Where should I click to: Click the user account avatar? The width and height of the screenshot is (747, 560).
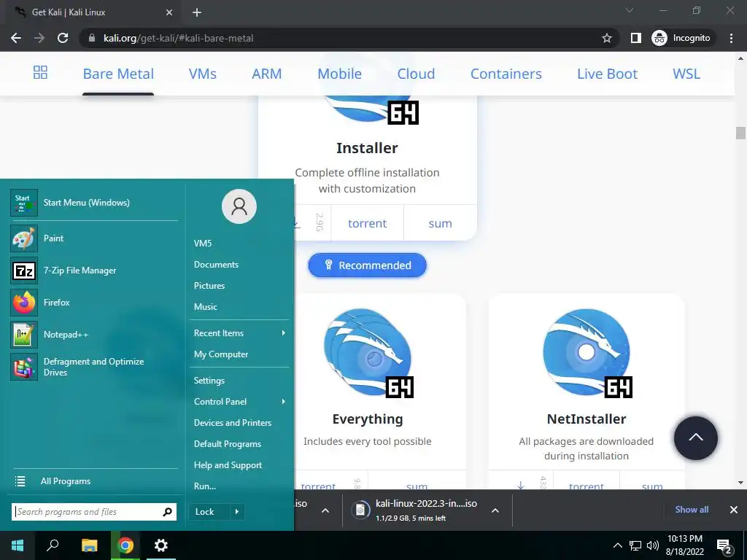(x=239, y=206)
